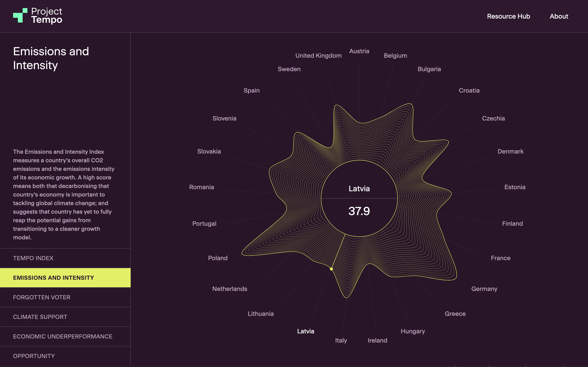Screen dimensions: 588x367
Task: Open the About page
Action: click(x=559, y=16)
